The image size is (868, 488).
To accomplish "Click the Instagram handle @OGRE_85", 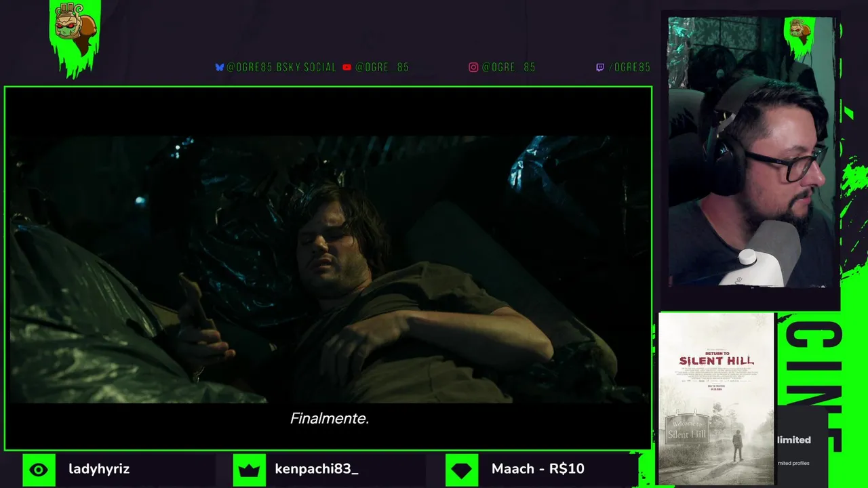I will pyautogui.click(x=508, y=67).
